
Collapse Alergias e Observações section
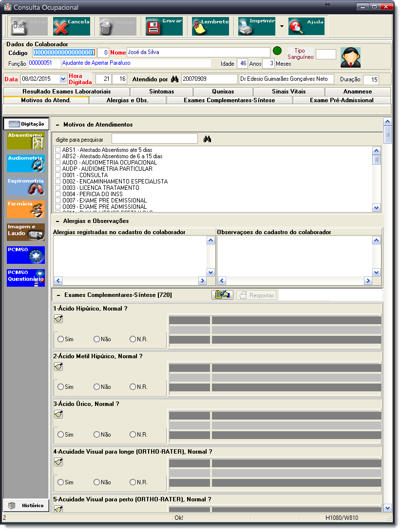point(57,221)
